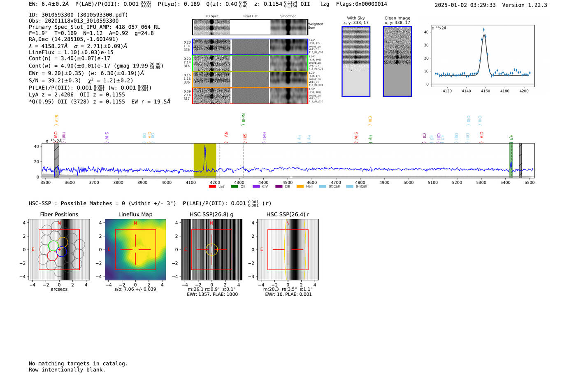576x392 pixels.
Task: Click the (K)CaII legend swatch
Action: [323, 186]
